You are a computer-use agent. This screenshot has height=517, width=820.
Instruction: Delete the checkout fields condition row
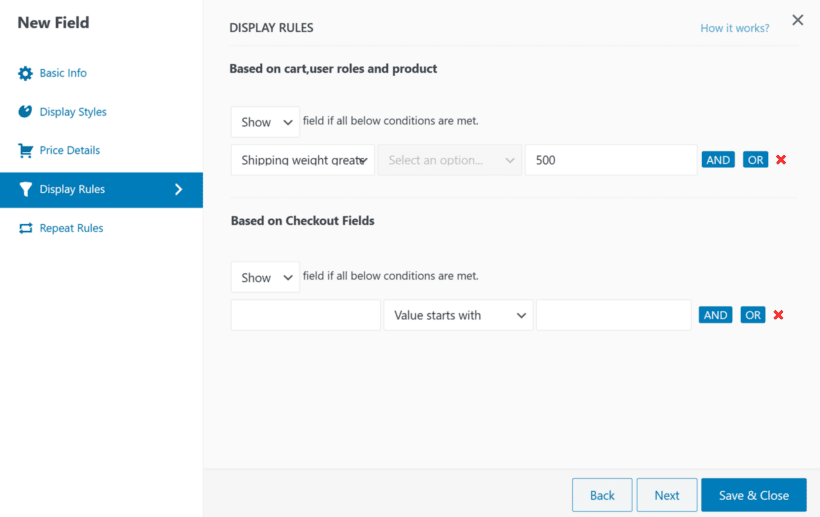(x=778, y=315)
